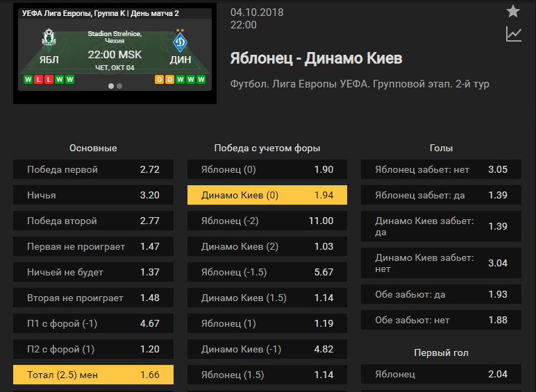The image size is (536, 392).
Task: Click the Первый гол heading
Action: click(x=441, y=352)
